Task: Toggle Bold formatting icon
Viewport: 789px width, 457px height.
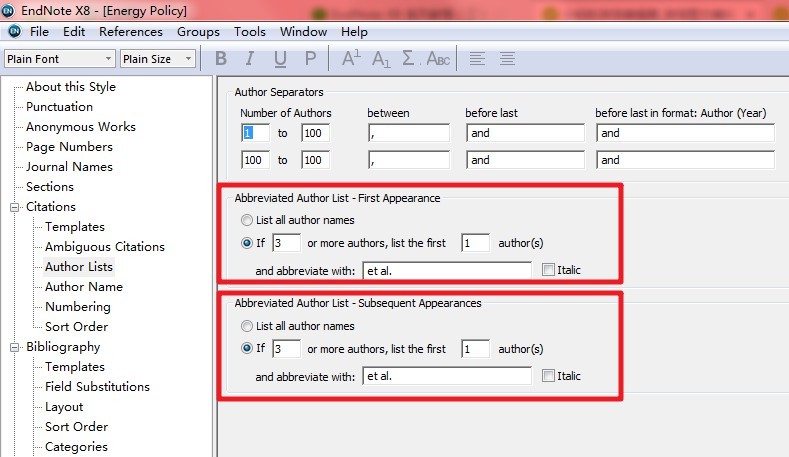Action: pos(220,59)
